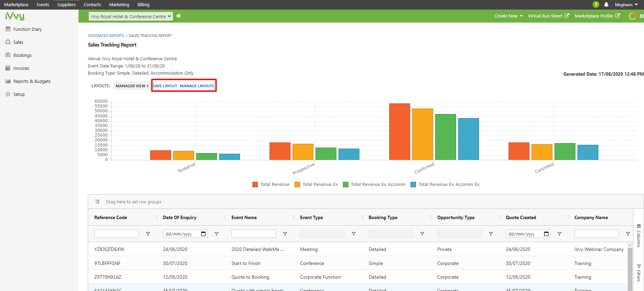Screen dimensions: 644x291
Task: Open filter for Opportunity Type column
Action: [491, 234]
